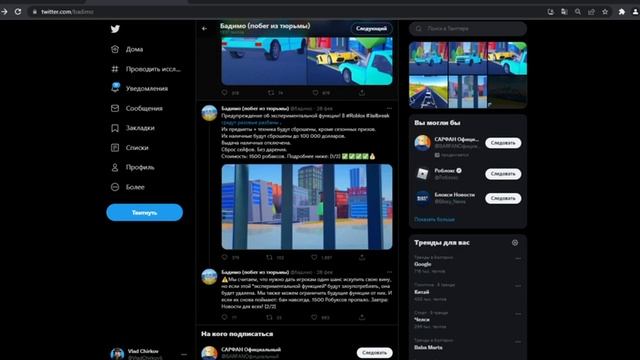
Task: Focus the Twitter search field
Action: click(x=468, y=29)
